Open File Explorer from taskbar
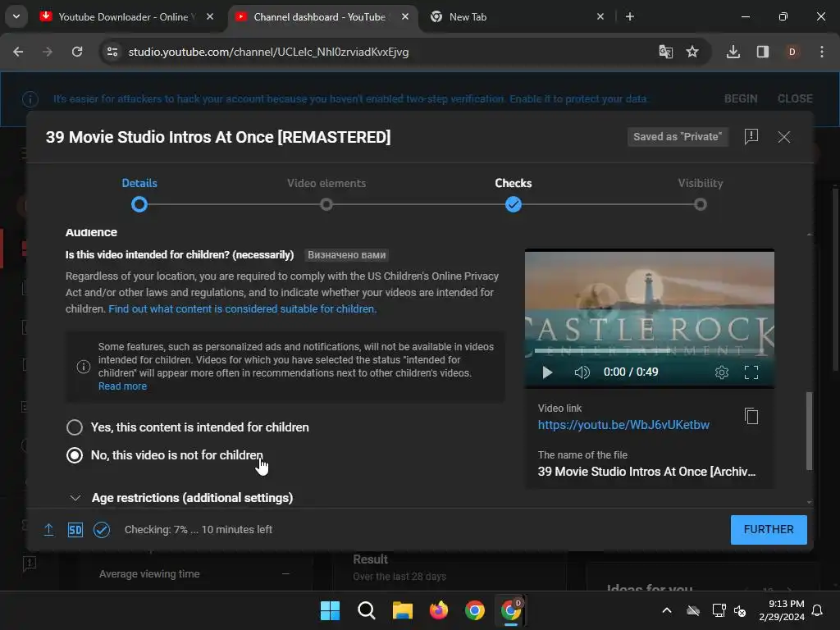The height and width of the screenshot is (630, 840). (402, 610)
